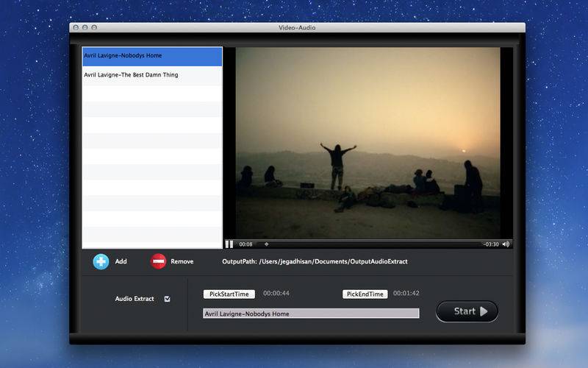Select Avril Lavigne-Nobodys Home in list
This screenshot has width=588, height=368.
[152, 56]
